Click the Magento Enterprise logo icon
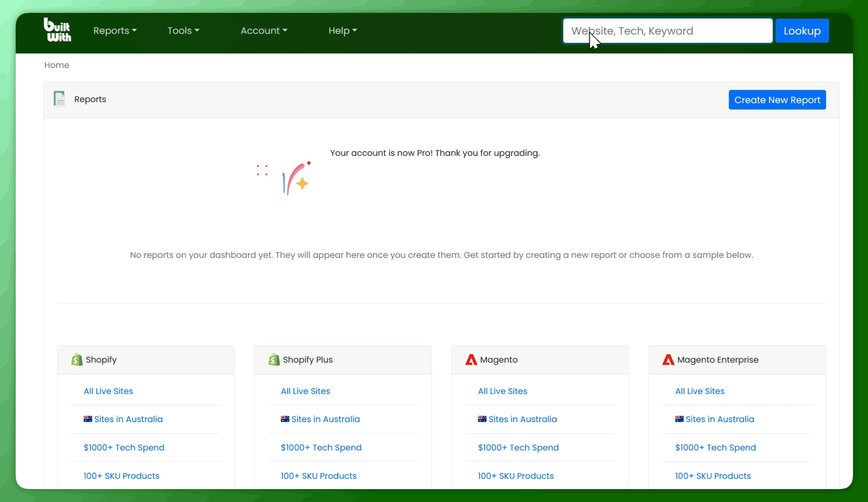 (x=668, y=359)
